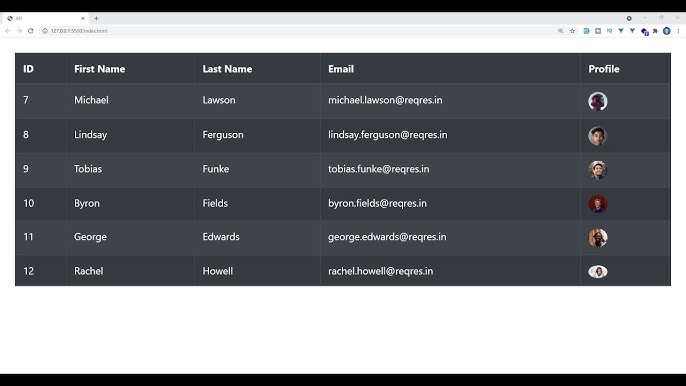The width and height of the screenshot is (686, 386).
Task: Open the puzzle-piece Extensions menu
Action: [x=655, y=31]
